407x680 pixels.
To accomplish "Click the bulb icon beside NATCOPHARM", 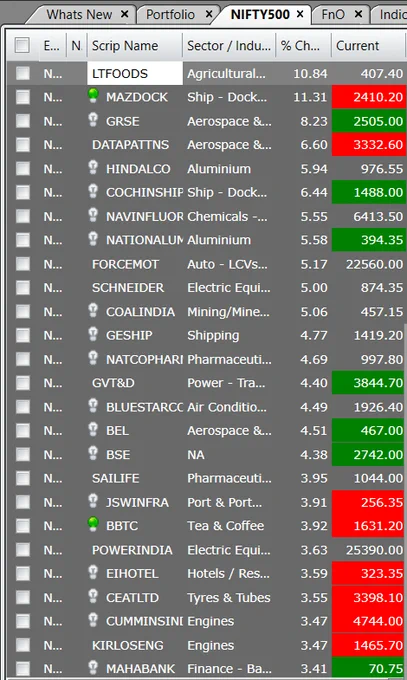I will (x=93, y=357).
